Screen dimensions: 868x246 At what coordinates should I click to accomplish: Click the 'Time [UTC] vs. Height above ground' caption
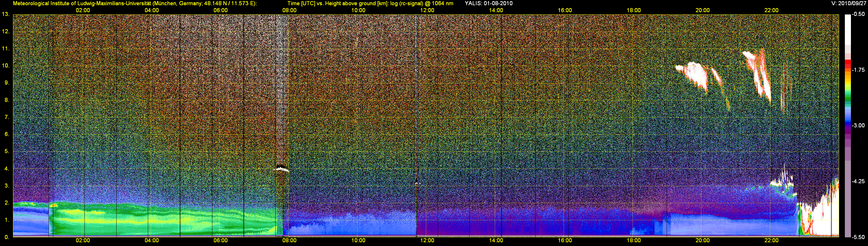[x=332, y=3]
